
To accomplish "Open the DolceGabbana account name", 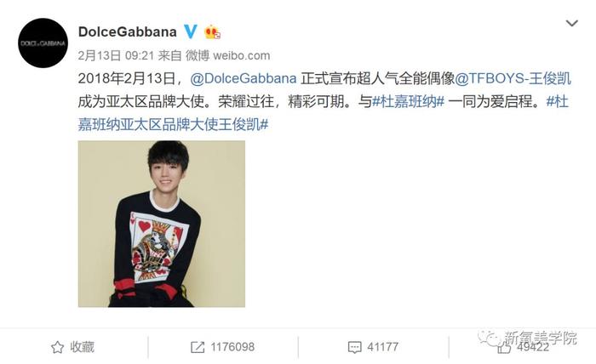I will coord(128,31).
